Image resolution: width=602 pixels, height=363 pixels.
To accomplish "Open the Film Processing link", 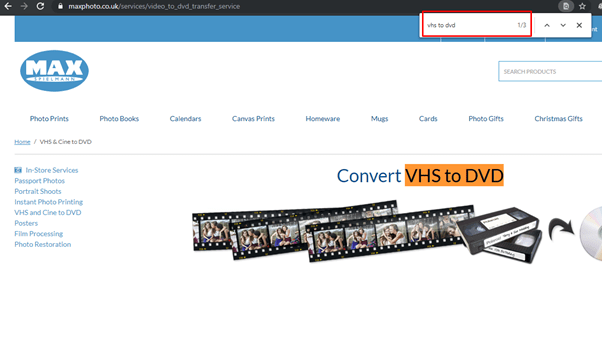I will click(x=39, y=234).
